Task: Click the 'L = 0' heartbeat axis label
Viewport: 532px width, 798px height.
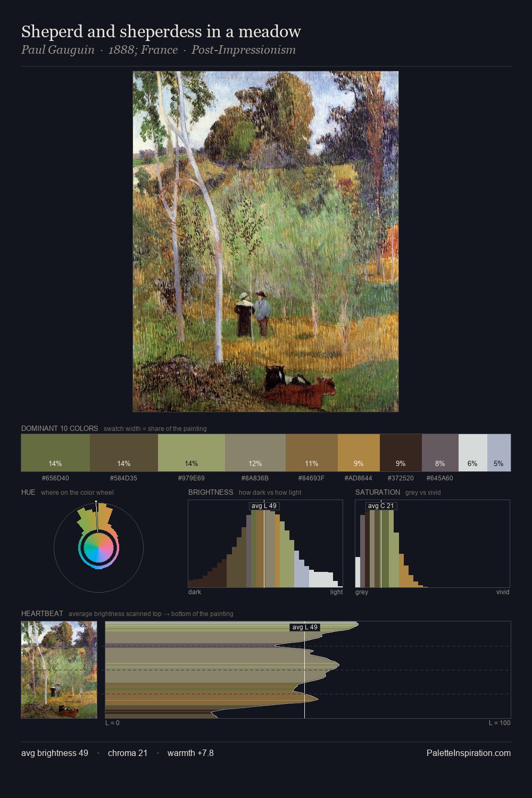Action: coord(112,723)
